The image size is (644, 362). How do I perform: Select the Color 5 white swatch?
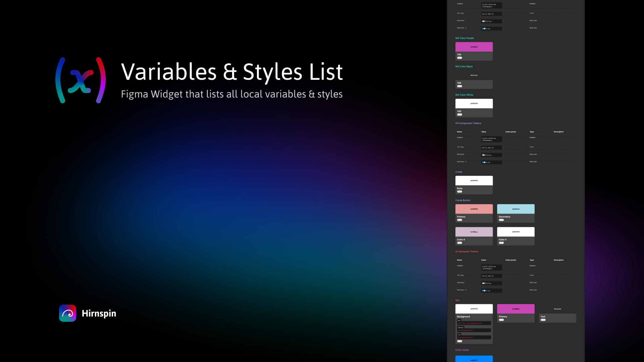(x=516, y=232)
